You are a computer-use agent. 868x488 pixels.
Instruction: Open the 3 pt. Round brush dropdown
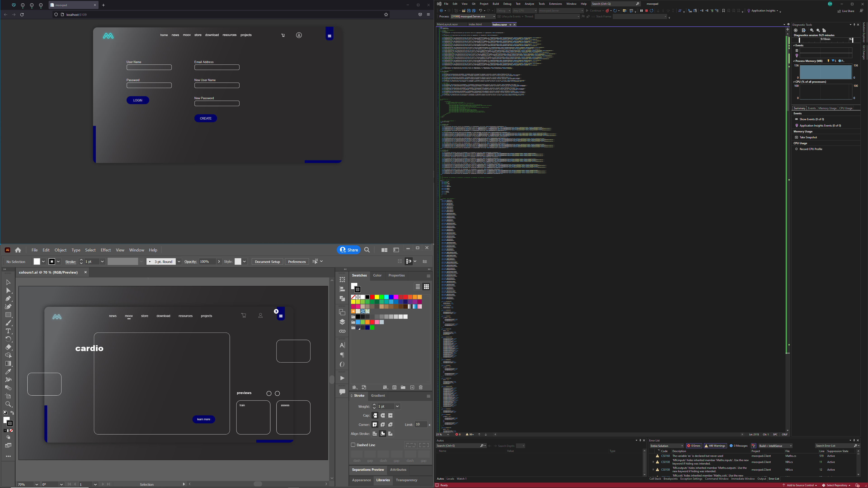pyautogui.click(x=179, y=261)
